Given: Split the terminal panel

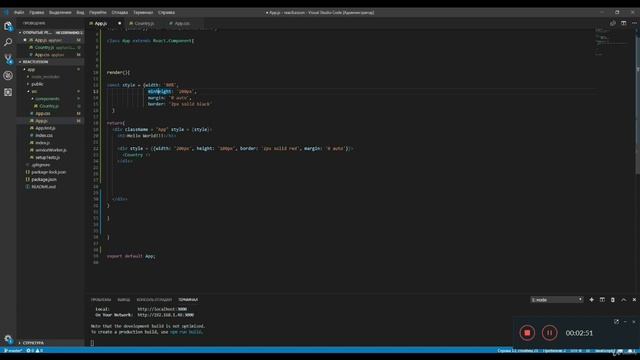Looking at the screenshot, I should [x=602, y=300].
